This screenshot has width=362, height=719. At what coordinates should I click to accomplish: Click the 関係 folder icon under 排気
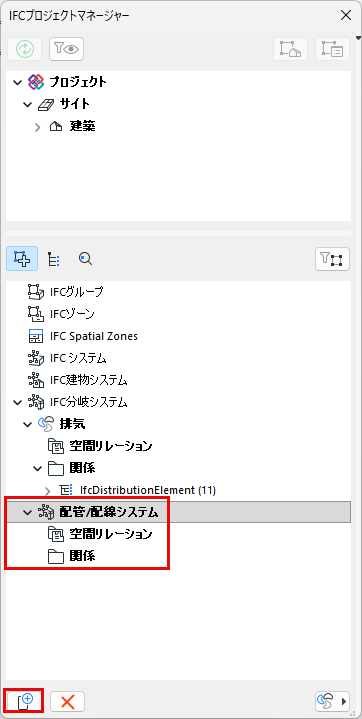[x=56, y=468]
